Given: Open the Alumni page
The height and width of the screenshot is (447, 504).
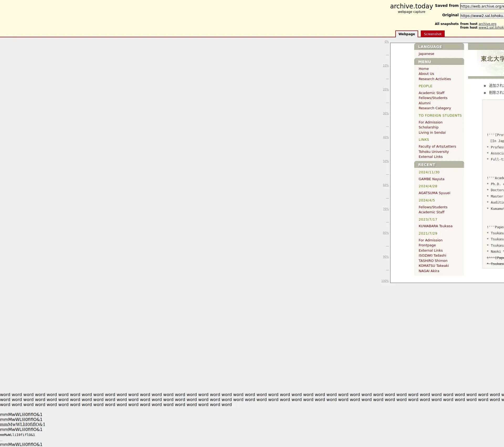Looking at the screenshot, I should tap(424, 103).
